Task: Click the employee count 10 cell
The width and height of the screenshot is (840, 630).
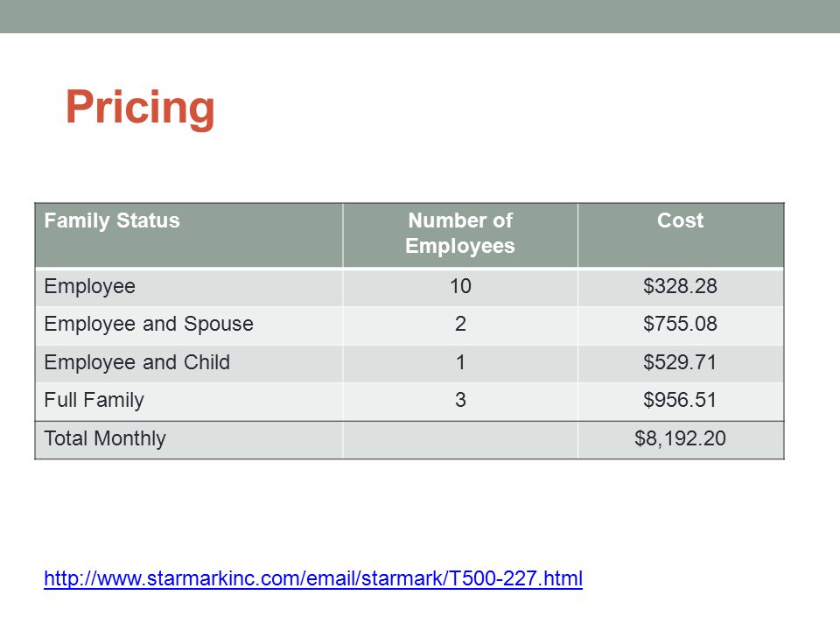Action: (460, 287)
